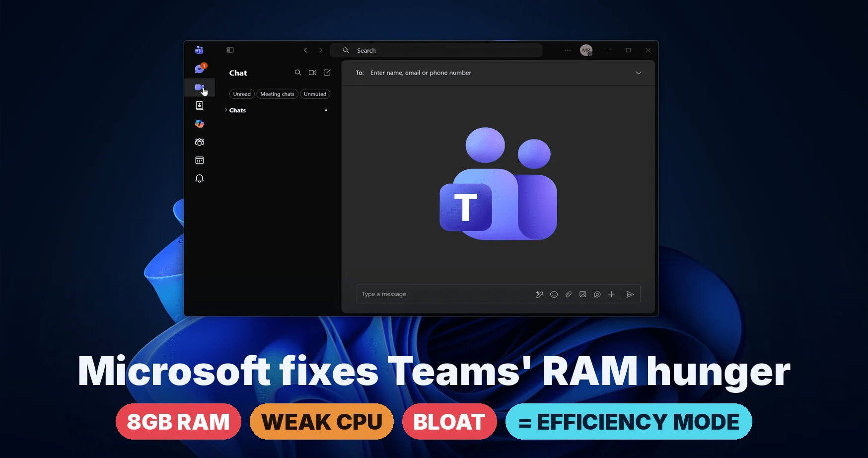This screenshot has width=868, height=458.
Task: Filter by Meeting chats
Action: (x=277, y=94)
